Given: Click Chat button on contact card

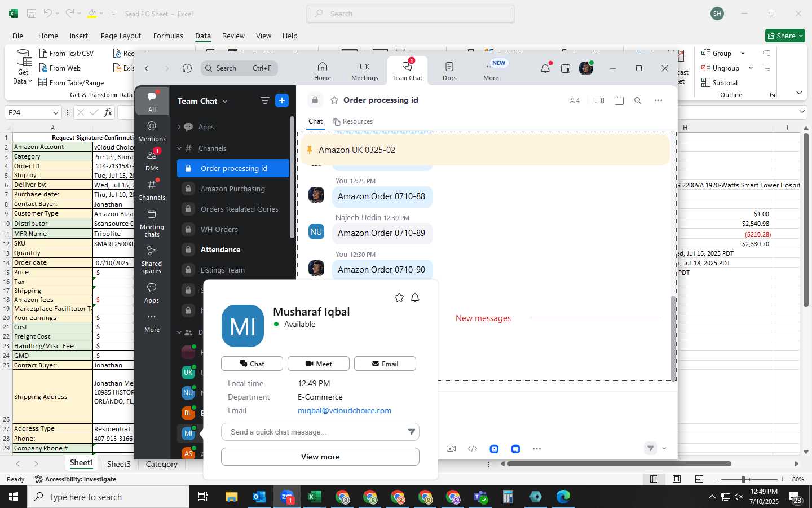Looking at the screenshot, I should pyautogui.click(x=252, y=364).
